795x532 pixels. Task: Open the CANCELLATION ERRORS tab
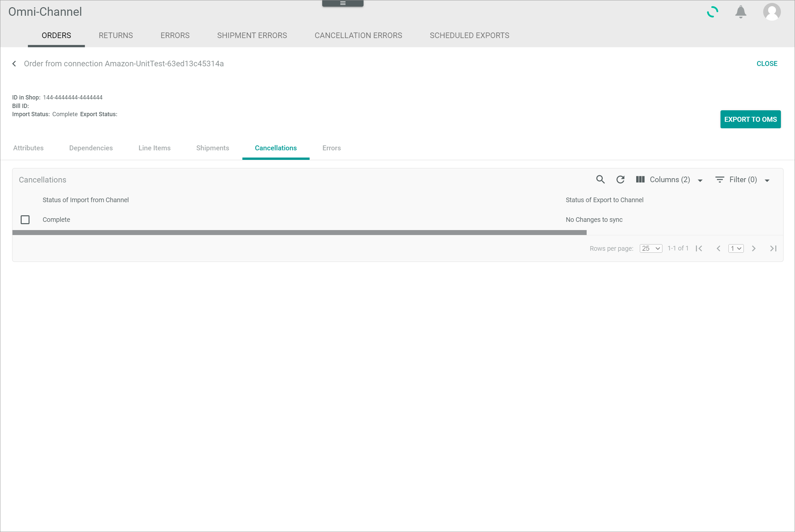pyautogui.click(x=358, y=36)
